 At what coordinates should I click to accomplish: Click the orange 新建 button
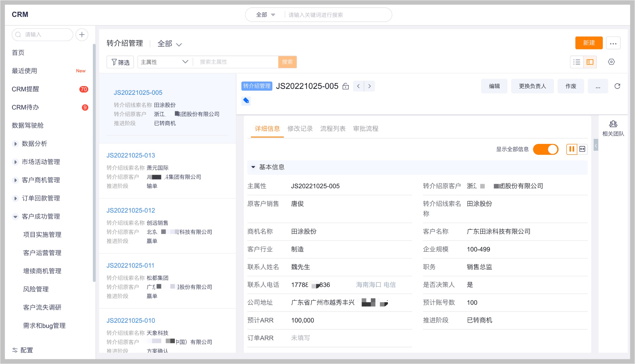[x=589, y=43]
